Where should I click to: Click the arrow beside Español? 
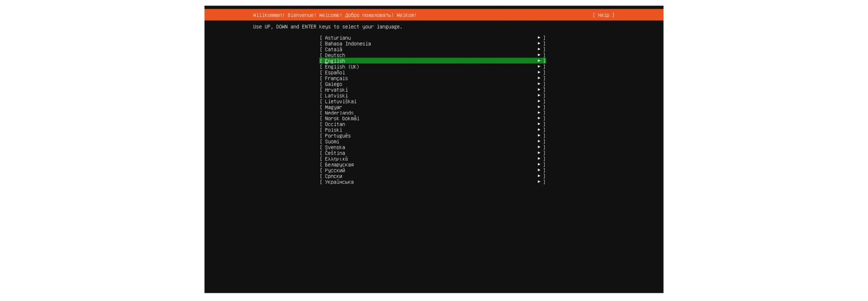click(539, 72)
